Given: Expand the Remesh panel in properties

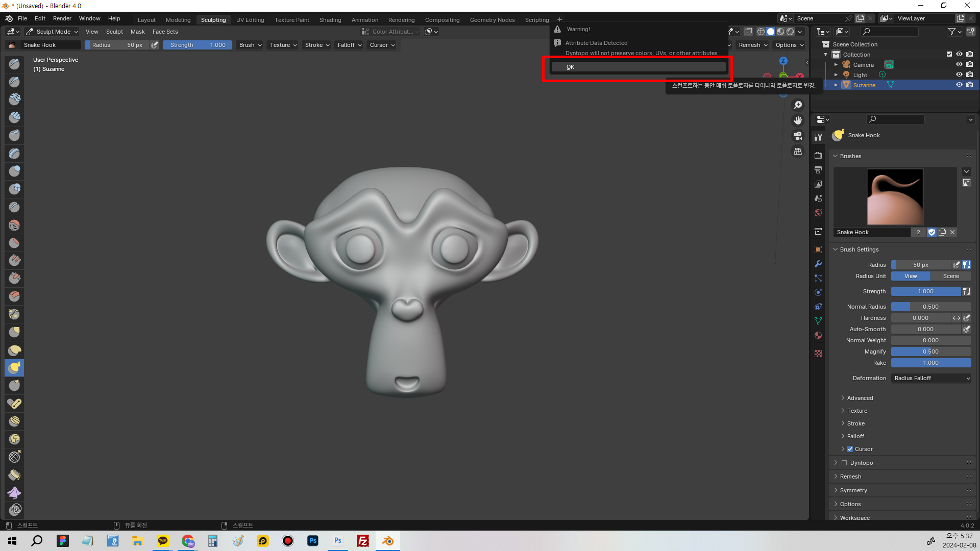Looking at the screenshot, I should coord(850,477).
